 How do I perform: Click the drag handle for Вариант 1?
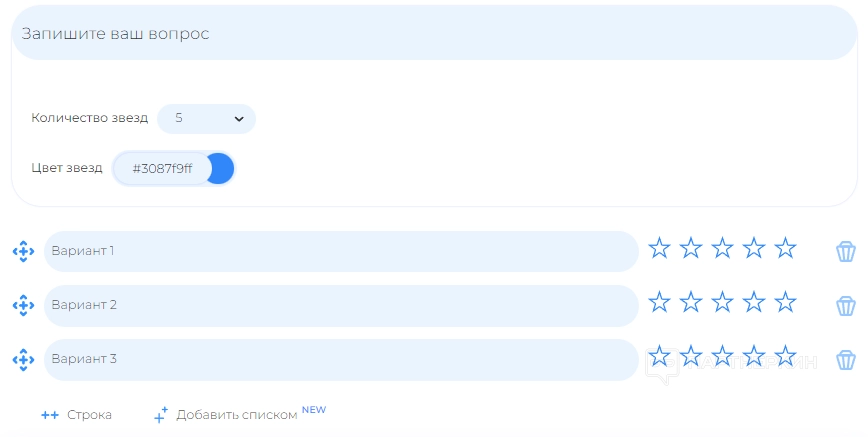[23, 251]
